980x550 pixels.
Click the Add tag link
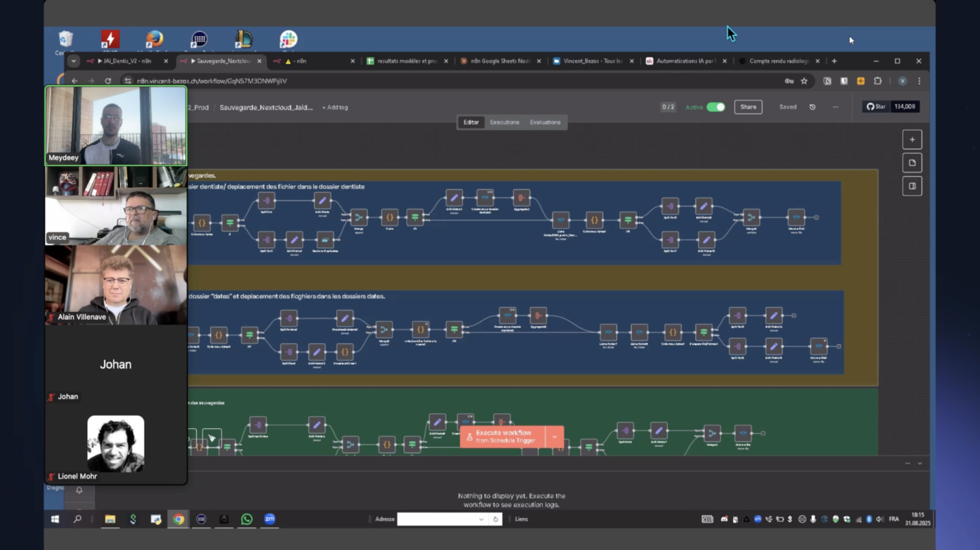(x=335, y=108)
